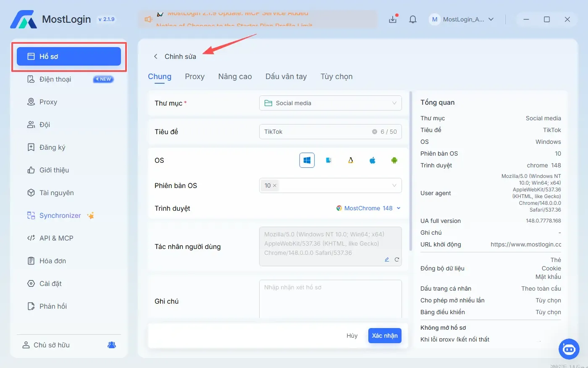Select the Android OS icon
Viewport: 588px width, 368px height.
point(394,160)
